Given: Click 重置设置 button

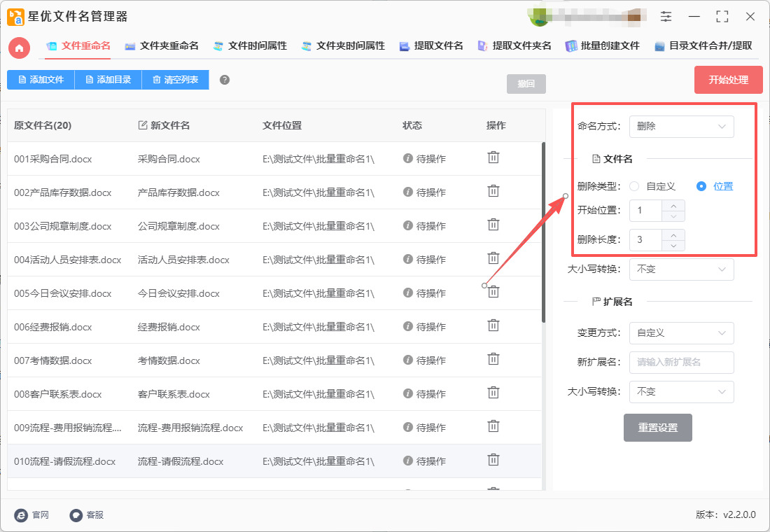Looking at the screenshot, I should (x=657, y=428).
